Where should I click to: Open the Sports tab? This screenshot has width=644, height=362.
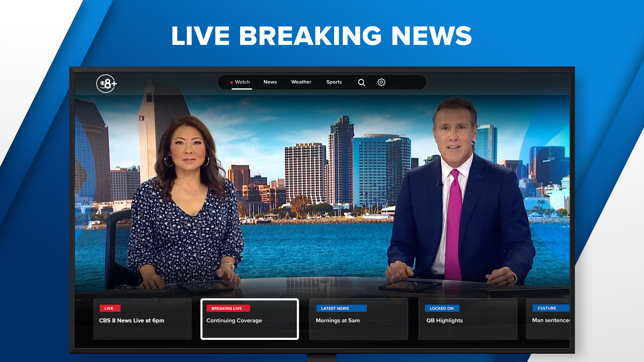334,82
